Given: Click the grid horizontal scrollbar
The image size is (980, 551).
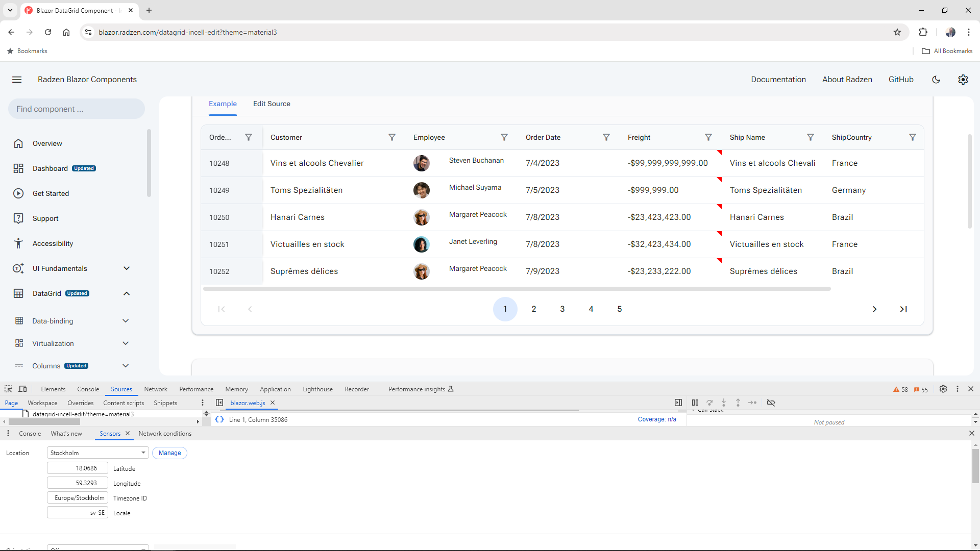Looking at the screenshot, I should [x=517, y=289].
